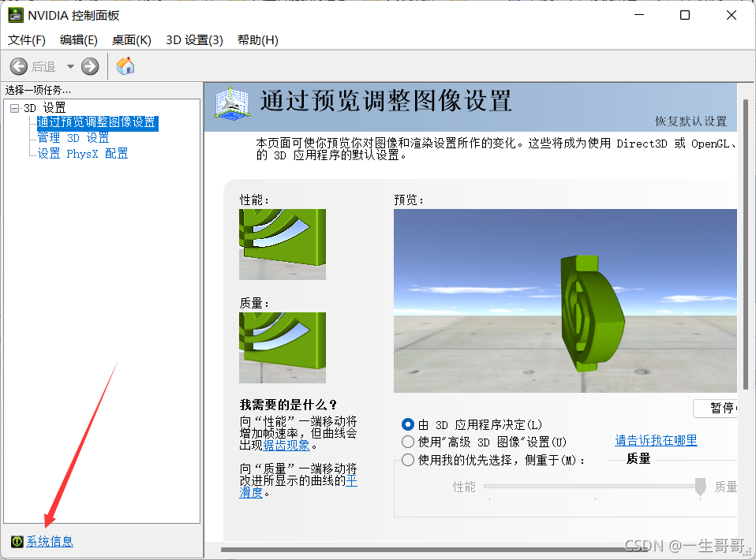Viewport: 756px width, 560px height.
Task: Open the 文件 menu
Action: pyautogui.click(x=25, y=40)
